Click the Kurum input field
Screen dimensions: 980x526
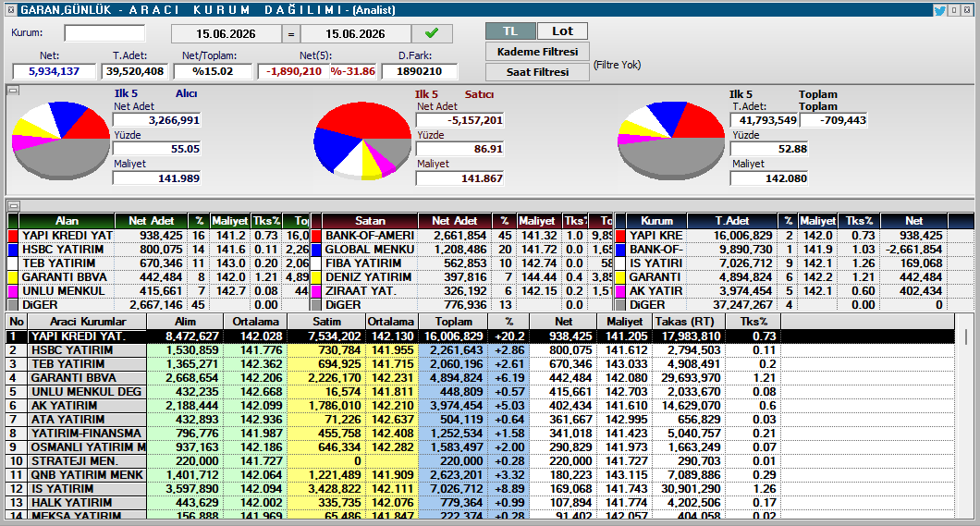coord(104,33)
